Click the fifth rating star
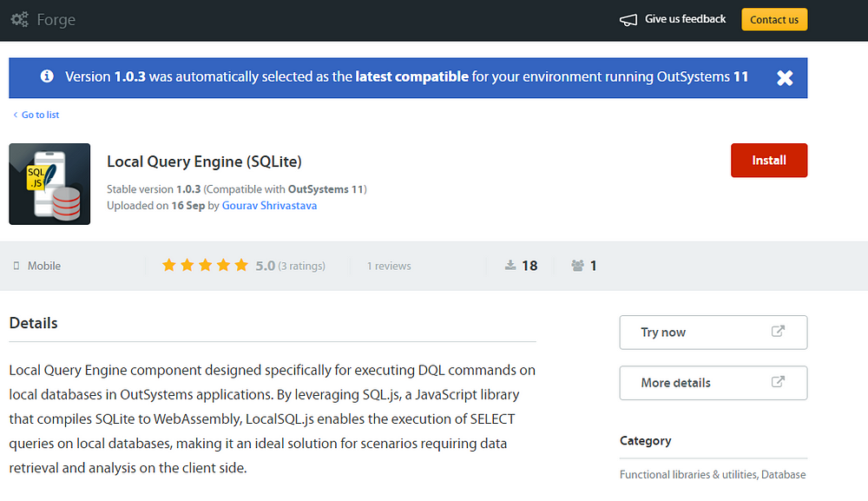This screenshot has width=868, height=501. tap(240, 265)
